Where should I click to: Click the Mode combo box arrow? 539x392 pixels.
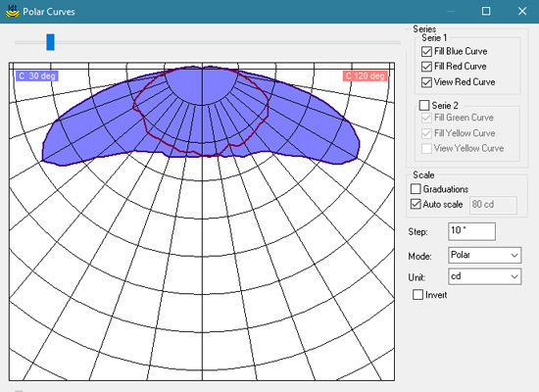514,255
